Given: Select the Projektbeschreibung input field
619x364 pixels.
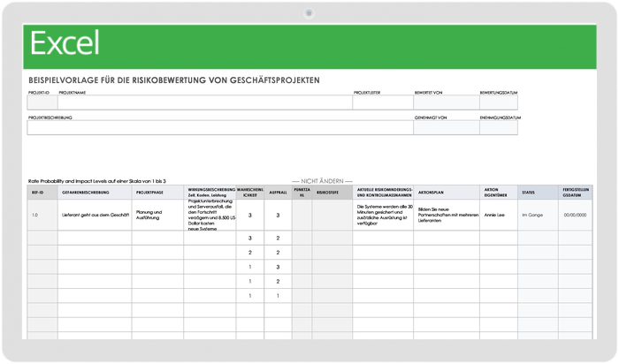Looking at the screenshot, I should tap(220, 128).
